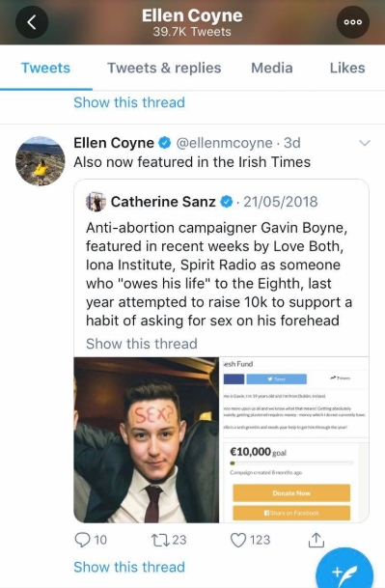Screen dimensions: 385x588
Task: Tap the back arrow button
Action: coord(32,22)
